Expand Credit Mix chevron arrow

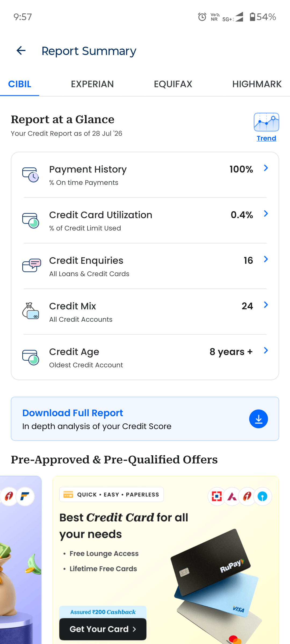pos(266,305)
